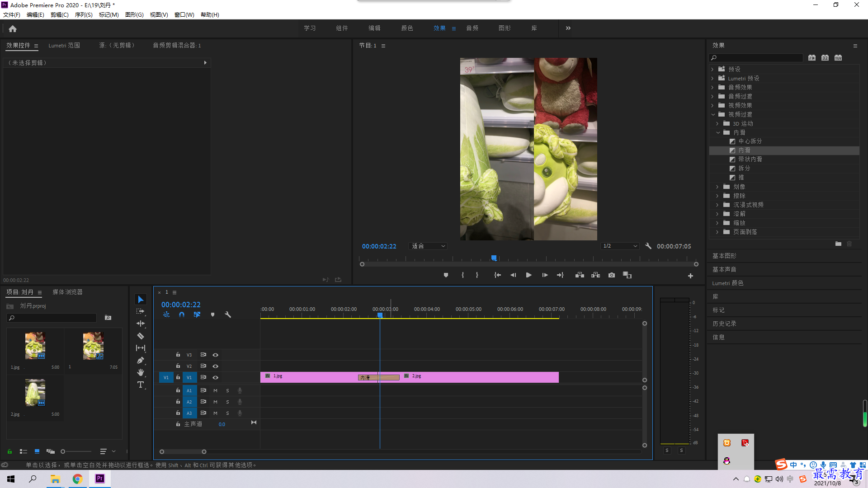Open the 历史记录 panel
868x488 pixels.
[x=724, y=324]
